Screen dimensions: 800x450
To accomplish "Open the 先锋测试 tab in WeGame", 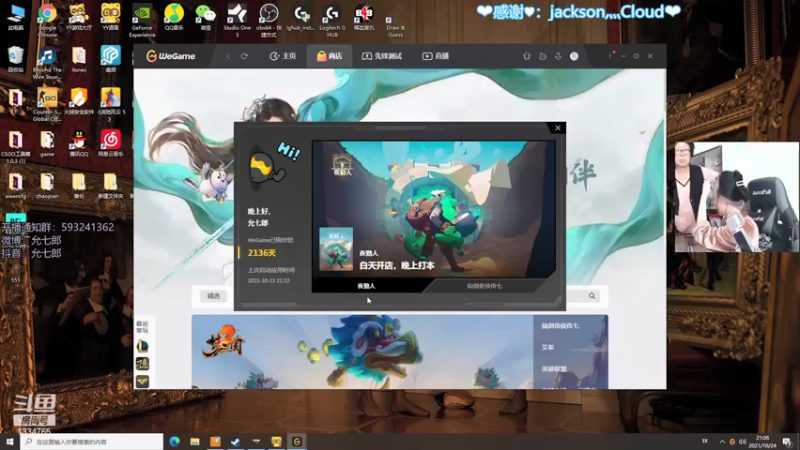I will (382, 56).
